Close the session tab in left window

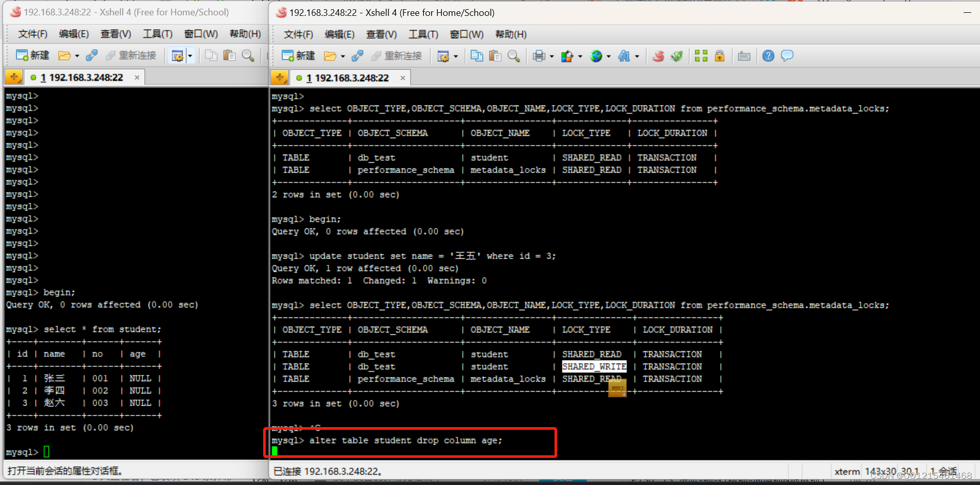[137, 77]
